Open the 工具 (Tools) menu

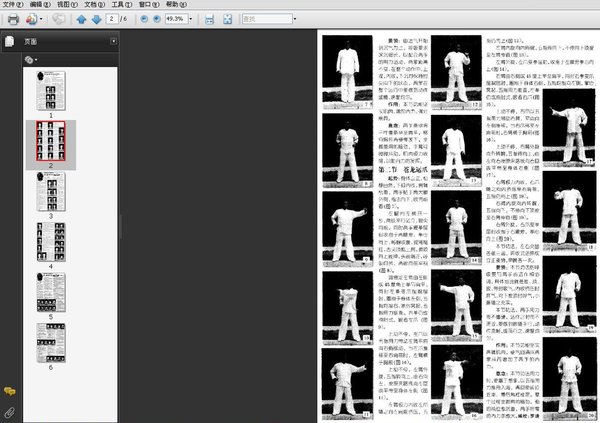pos(122,5)
